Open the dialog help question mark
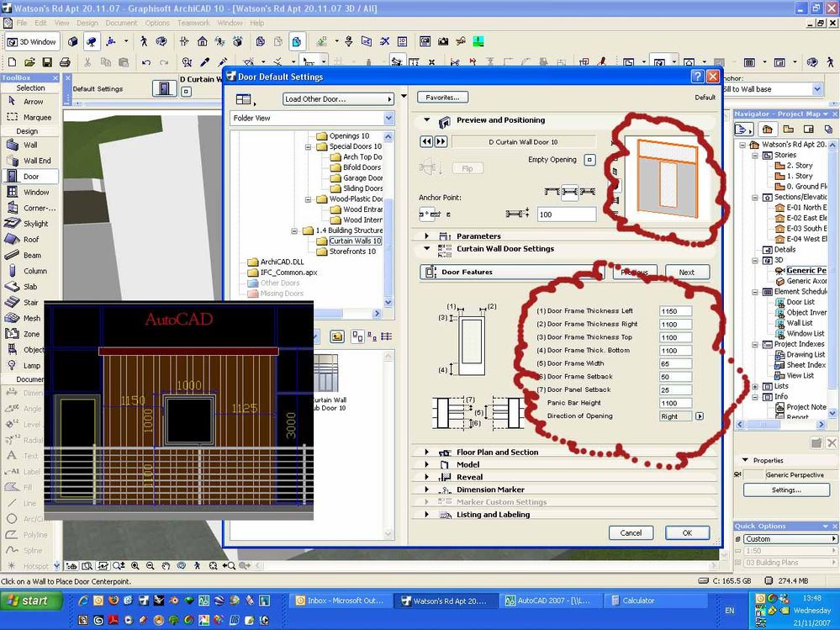Image resolution: width=840 pixels, height=630 pixels. click(697, 77)
